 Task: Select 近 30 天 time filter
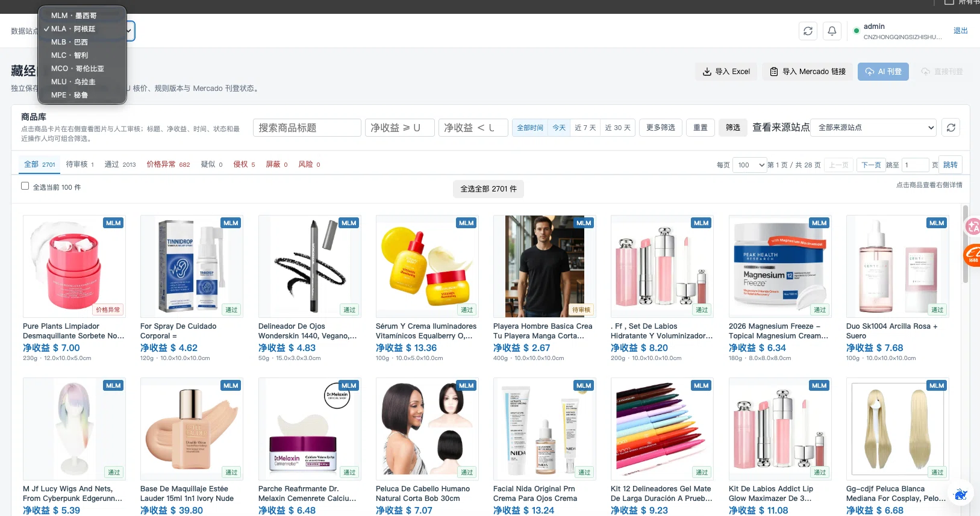617,128
